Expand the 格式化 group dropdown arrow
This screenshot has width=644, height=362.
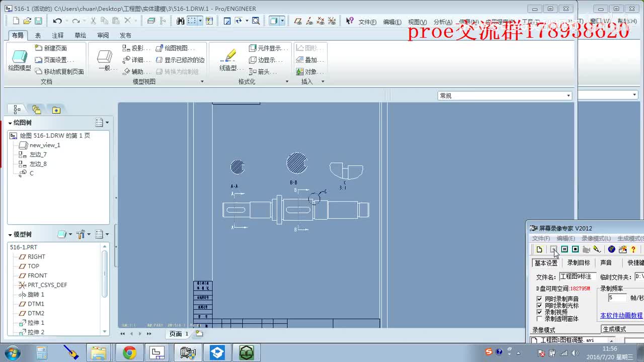tap(287, 81)
